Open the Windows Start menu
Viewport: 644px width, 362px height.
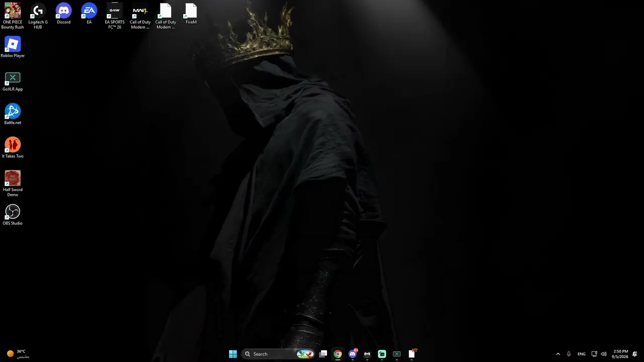coord(233,354)
